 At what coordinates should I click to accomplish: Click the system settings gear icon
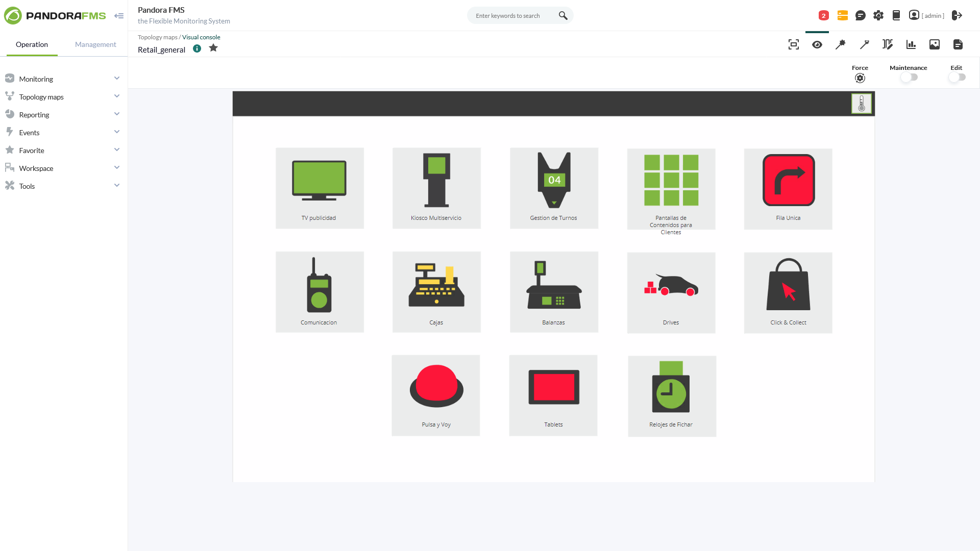pos(878,15)
